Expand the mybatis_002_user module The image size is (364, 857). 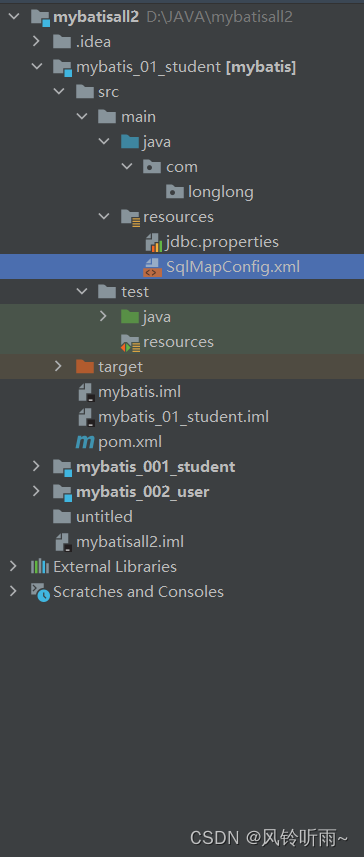tap(36, 491)
